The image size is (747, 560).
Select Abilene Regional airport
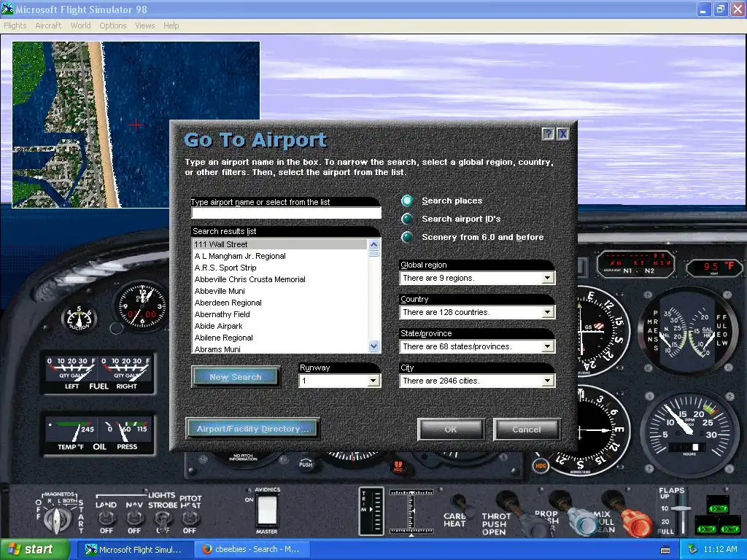pos(280,338)
